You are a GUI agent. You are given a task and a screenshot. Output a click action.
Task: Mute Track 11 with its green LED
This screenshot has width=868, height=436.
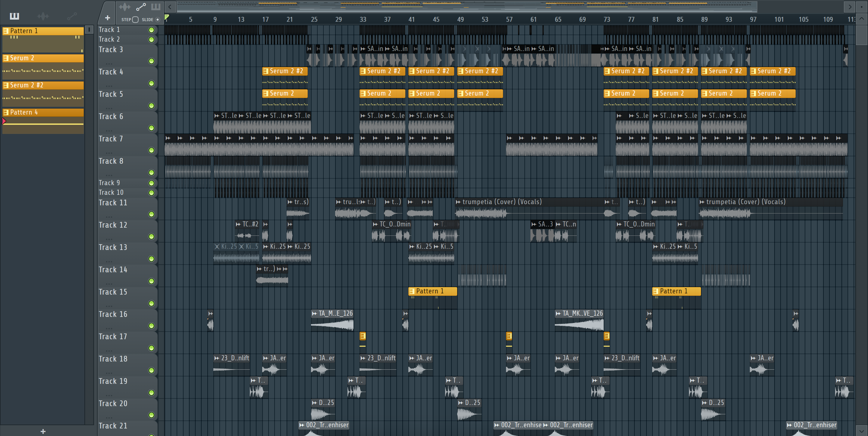click(x=151, y=214)
